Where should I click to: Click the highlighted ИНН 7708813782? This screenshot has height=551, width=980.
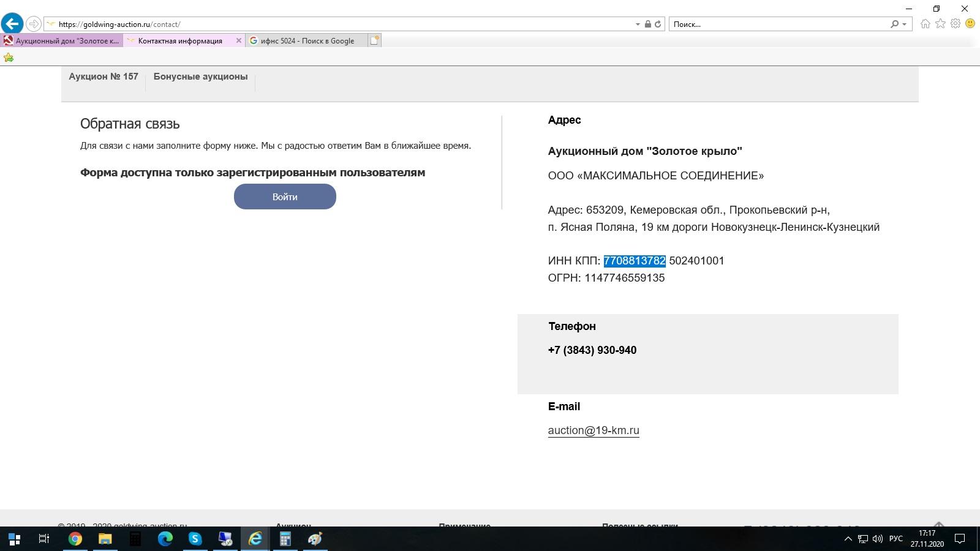coord(635,261)
